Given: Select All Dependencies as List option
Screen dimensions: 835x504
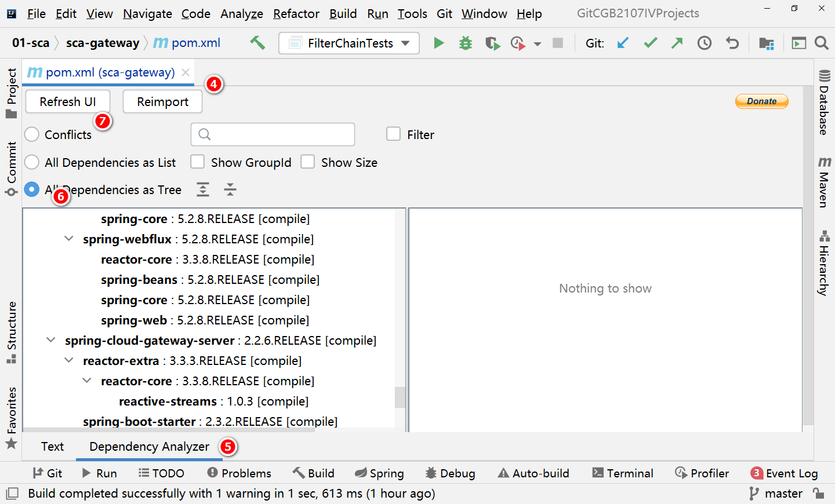Looking at the screenshot, I should [32, 162].
